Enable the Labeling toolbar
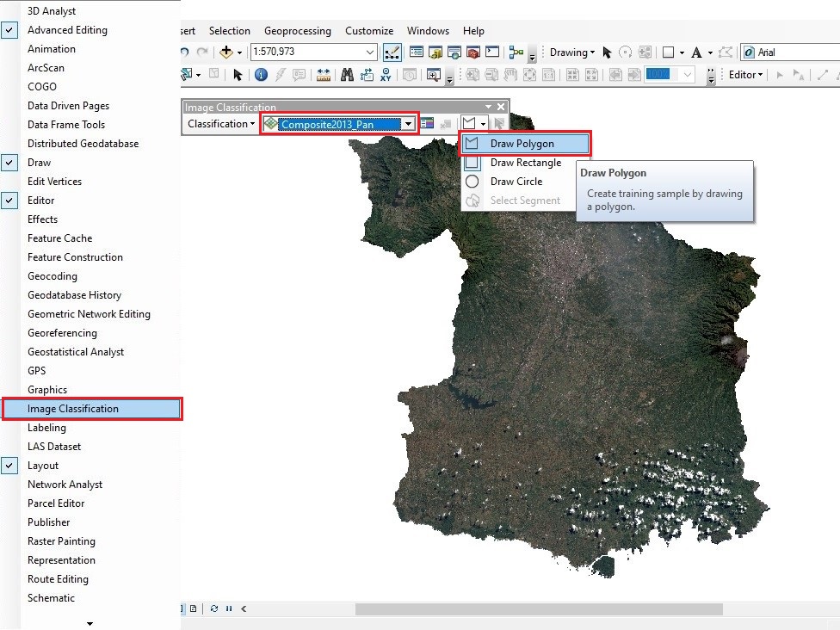 pyautogui.click(x=46, y=428)
